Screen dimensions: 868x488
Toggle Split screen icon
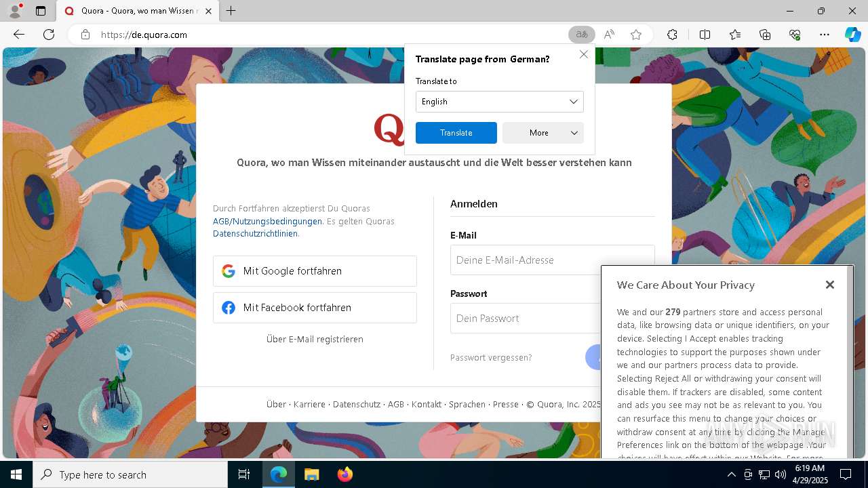[705, 35]
